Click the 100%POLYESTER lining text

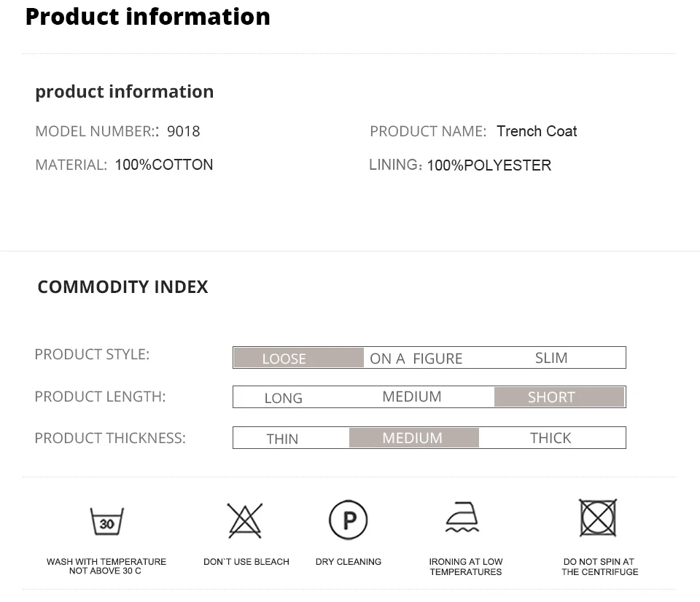tap(489, 165)
